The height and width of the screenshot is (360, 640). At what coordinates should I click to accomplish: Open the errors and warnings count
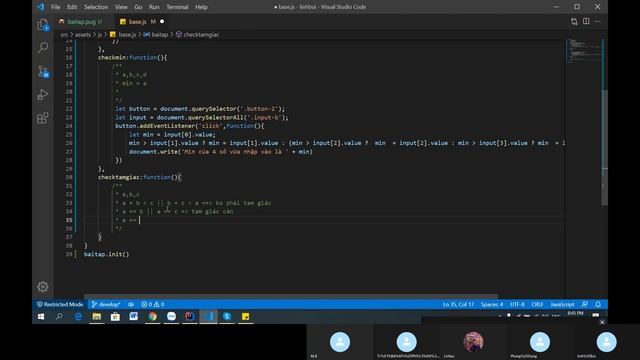(x=153, y=304)
